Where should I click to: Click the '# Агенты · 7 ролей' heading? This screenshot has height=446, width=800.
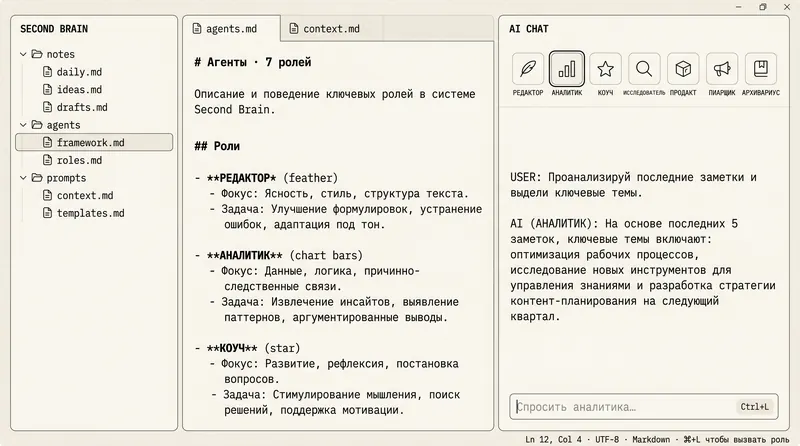[x=253, y=62]
